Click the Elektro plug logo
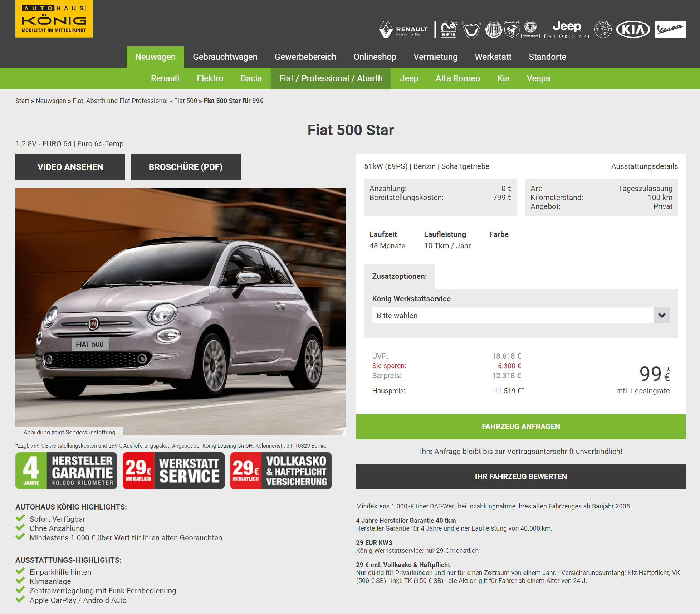This screenshot has width=700, height=614. pyautogui.click(x=449, y=29)
